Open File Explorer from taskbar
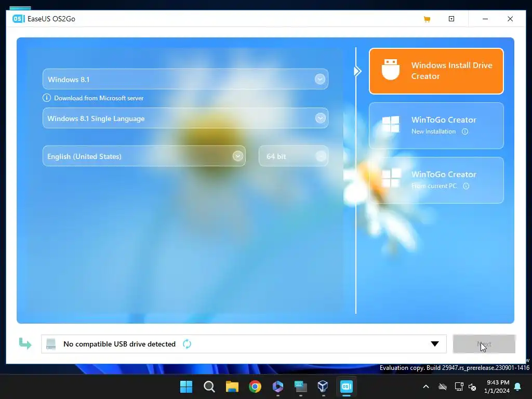This screenshot has width=532, height=399. tap(232, 387)
